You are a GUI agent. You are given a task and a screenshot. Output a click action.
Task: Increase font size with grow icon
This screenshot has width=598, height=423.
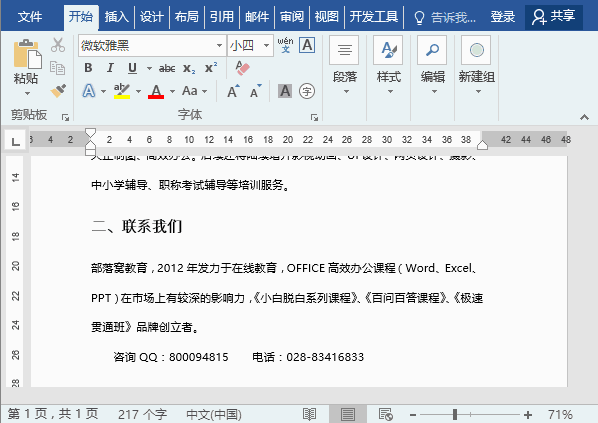tap(233, 91)
